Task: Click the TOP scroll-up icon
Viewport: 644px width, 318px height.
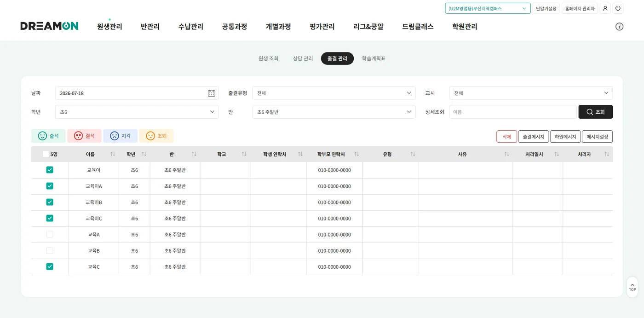Action: (632, 287)
